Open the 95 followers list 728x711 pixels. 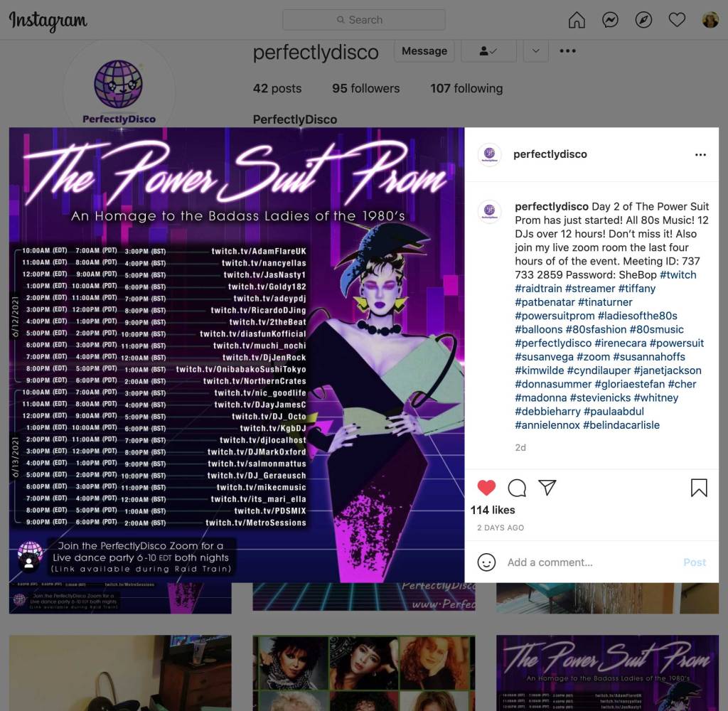(x=366, y=88)
